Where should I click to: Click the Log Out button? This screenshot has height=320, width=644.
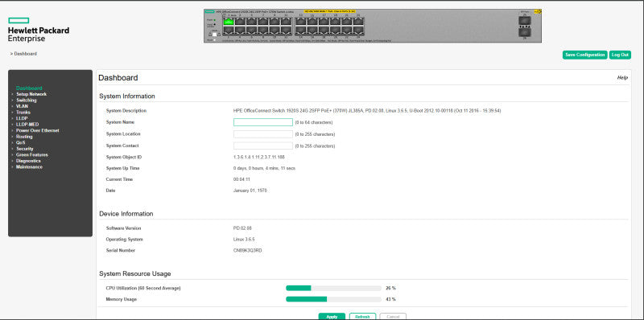[x=620, y=55]
